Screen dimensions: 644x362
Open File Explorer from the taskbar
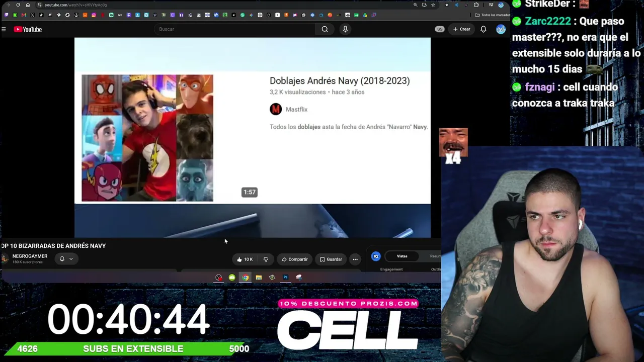[x=259, y=278]
